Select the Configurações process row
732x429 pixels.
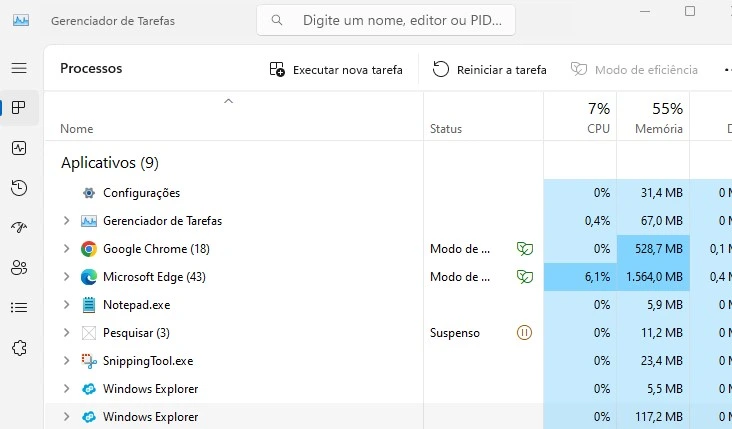(x=388, y=193)
